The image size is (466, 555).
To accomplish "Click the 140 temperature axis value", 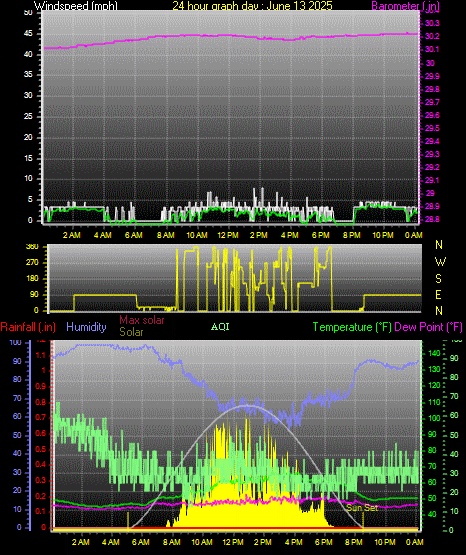I will pos(434,353).
